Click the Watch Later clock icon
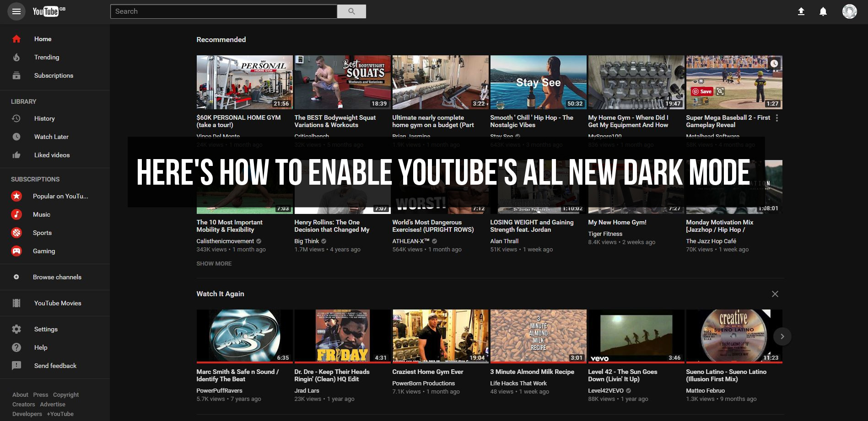Image resolution: width=868 pixels, height=421 pixels. click(x=16, y=137)
